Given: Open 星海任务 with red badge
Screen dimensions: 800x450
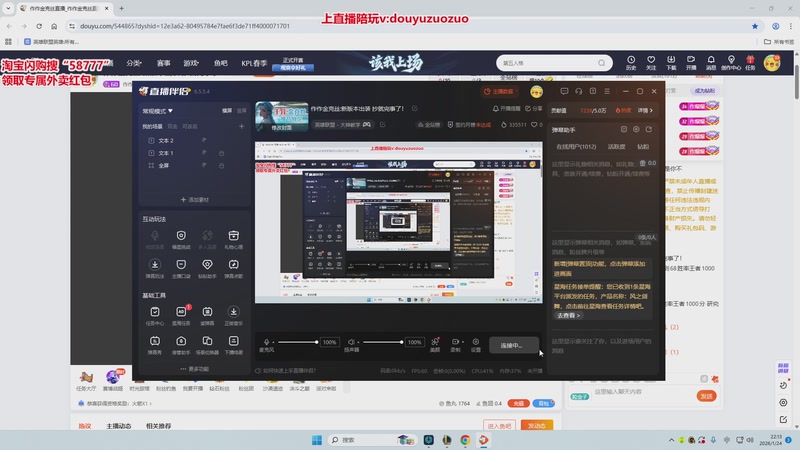Looking at the screenshot, I should coord(181,316).
